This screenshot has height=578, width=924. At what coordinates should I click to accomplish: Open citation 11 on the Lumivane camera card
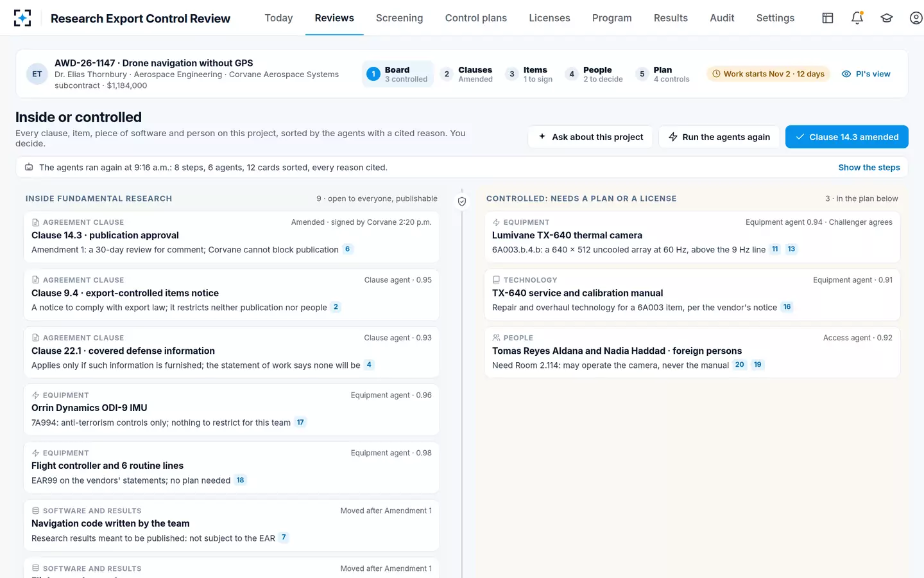775,249
